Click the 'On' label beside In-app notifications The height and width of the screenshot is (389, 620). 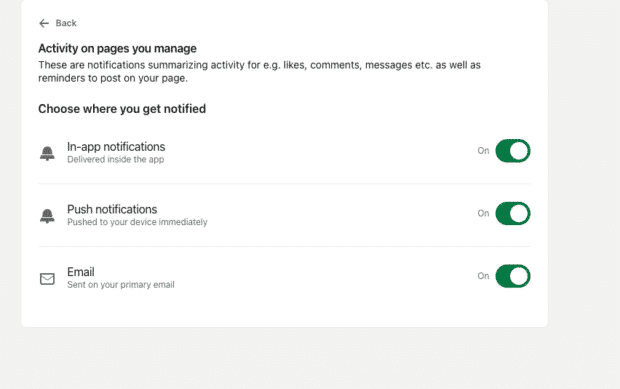tap(483, 151)
